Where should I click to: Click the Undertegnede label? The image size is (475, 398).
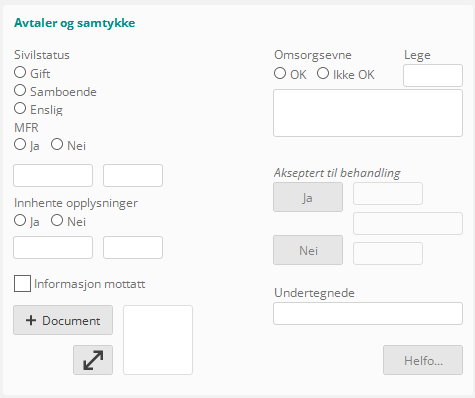(x=314, y=293)
